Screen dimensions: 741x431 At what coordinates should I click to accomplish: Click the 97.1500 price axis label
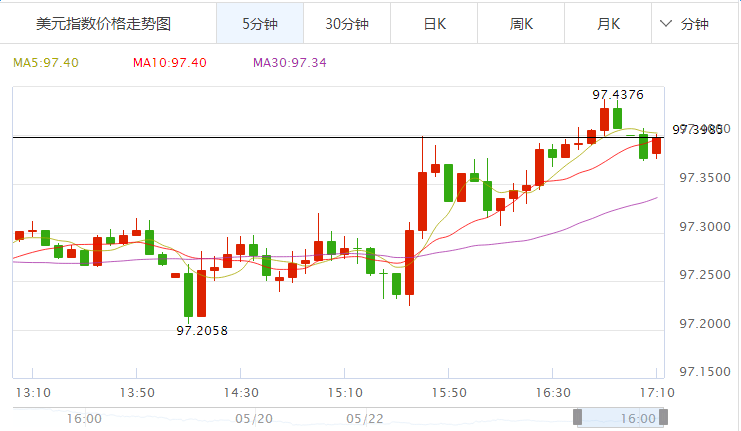pos(705,372)
